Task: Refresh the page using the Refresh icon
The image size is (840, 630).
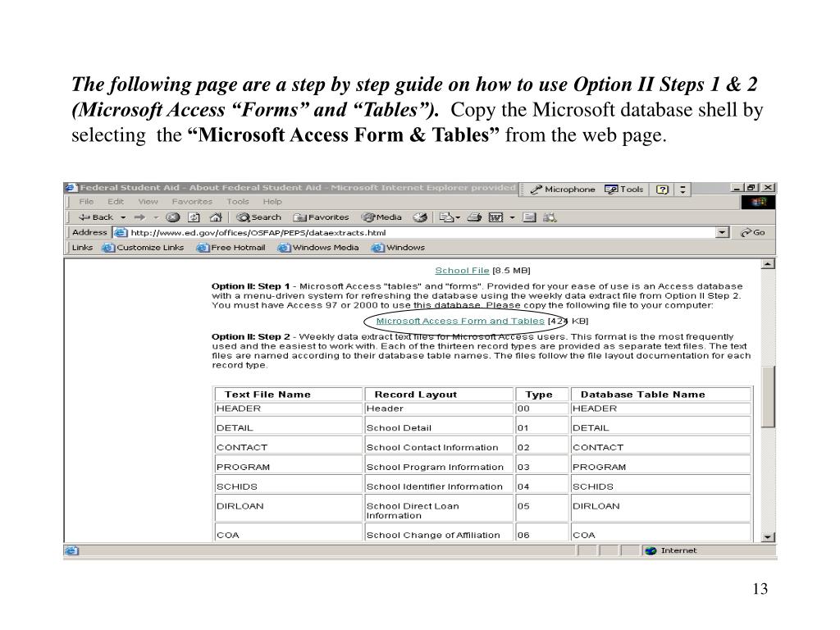Action: [x=194, y=217]
